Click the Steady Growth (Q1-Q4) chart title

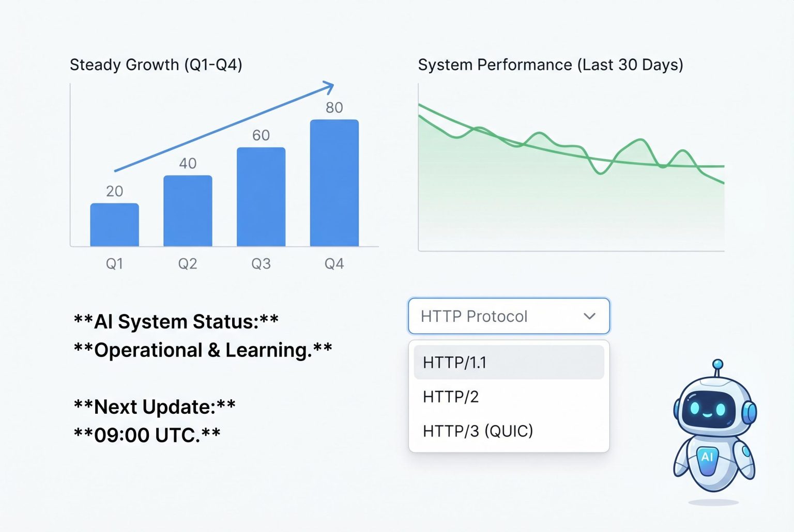[156, 65]
